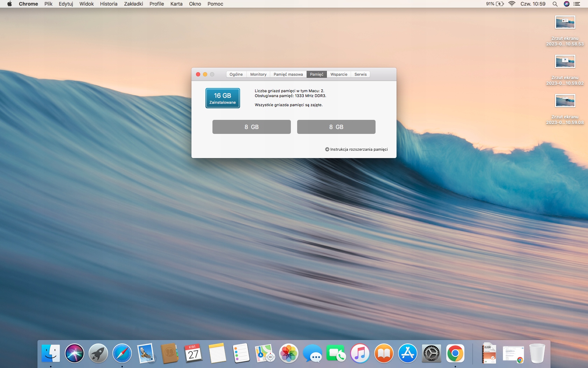Select the Pamięć masowa tab
This screenshot has height=368, width=588.
click(288, 74)
